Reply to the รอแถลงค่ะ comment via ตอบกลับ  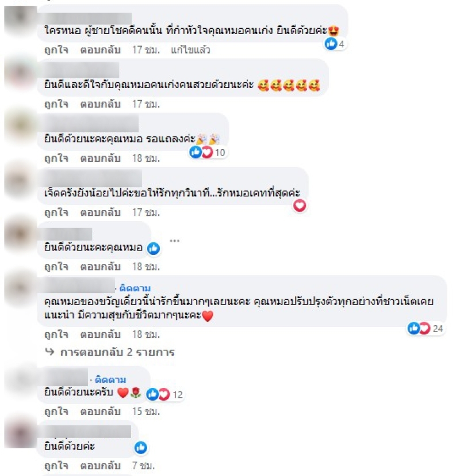coord(101,158)
